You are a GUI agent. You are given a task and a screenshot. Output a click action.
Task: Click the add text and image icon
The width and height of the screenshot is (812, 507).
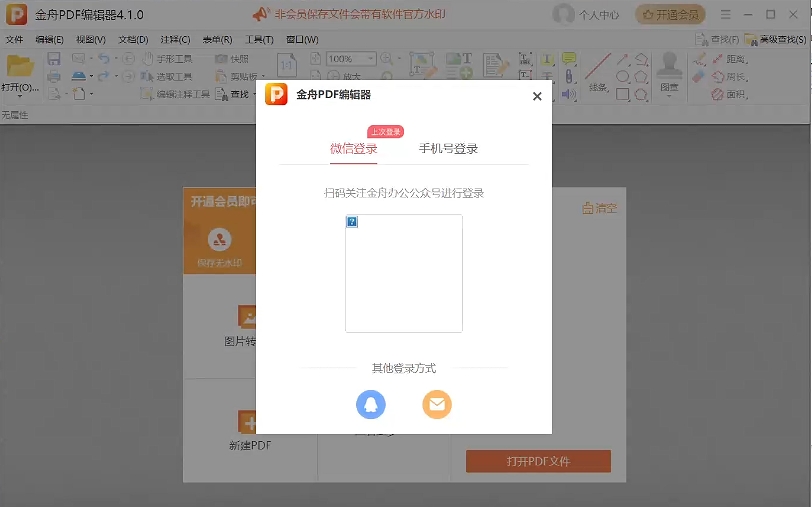coord(459,65)
